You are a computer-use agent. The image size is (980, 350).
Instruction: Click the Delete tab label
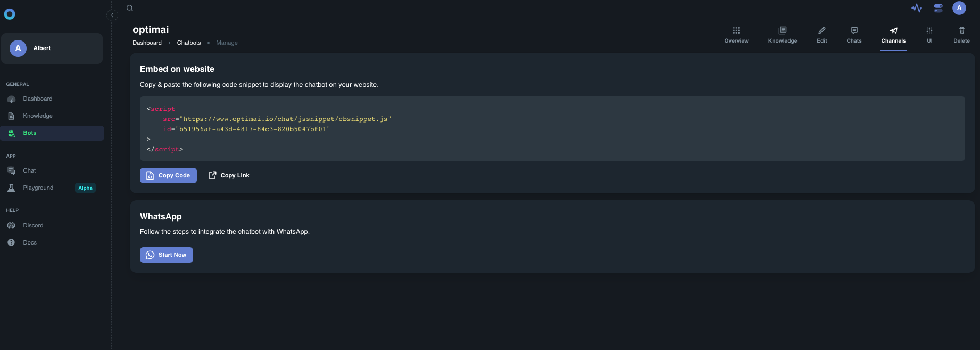pos(961,41)
